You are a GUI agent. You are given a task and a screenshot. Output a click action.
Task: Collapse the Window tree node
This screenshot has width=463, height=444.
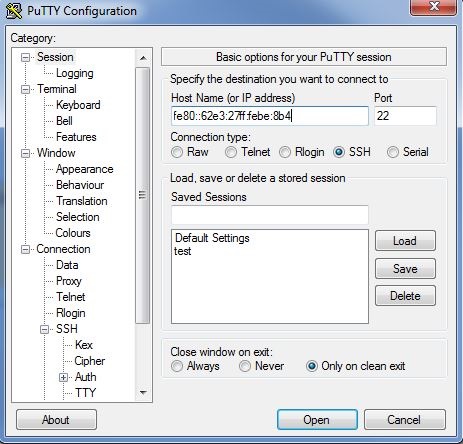coord(25,153)
